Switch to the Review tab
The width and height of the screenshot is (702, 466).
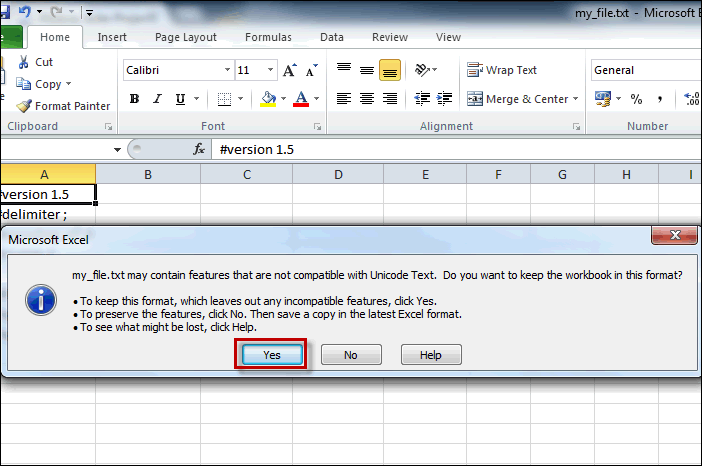(x=390, y=37)
